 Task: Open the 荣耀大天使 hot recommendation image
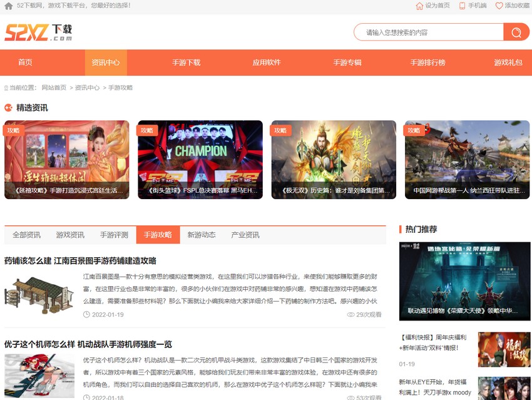[460, 272]
